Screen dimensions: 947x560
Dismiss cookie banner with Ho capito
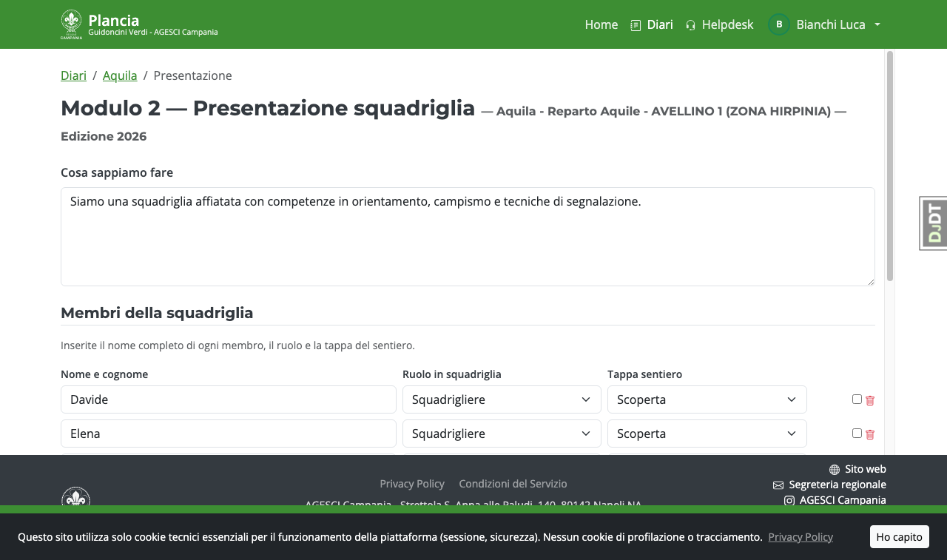tap(899, 537)
